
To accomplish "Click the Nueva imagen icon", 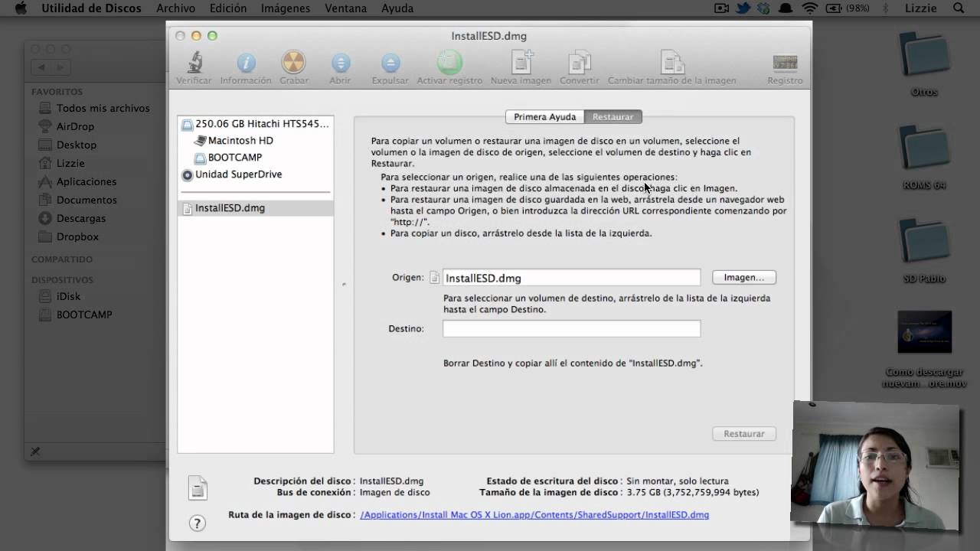I will [x=521, y=63].
